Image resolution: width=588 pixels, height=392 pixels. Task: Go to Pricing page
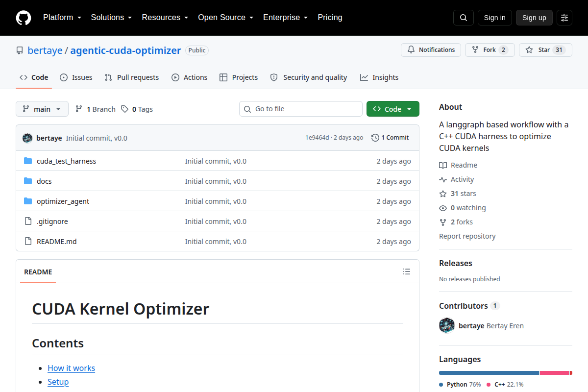pos(330,18)
